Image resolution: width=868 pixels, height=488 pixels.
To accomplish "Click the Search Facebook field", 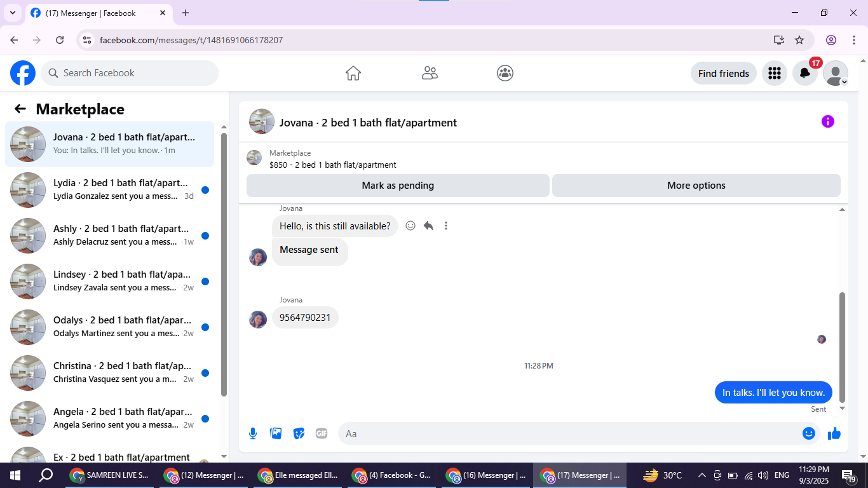I will [130, 73].
